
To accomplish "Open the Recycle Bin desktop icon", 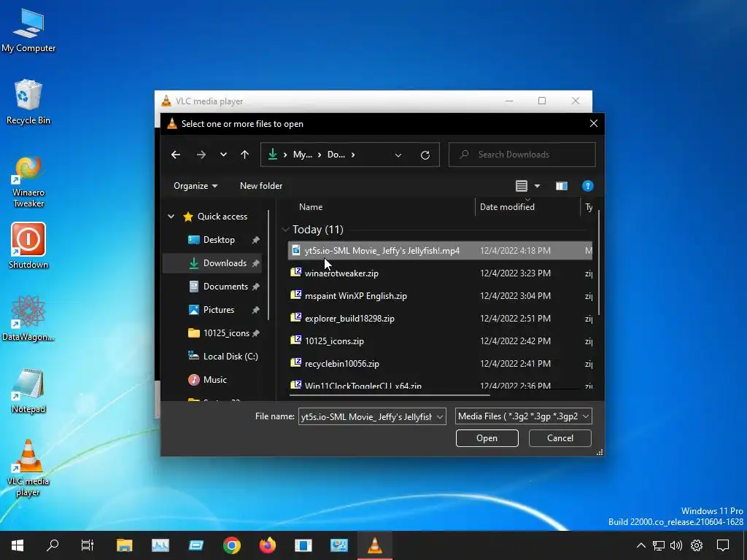I will pos(28,102).
